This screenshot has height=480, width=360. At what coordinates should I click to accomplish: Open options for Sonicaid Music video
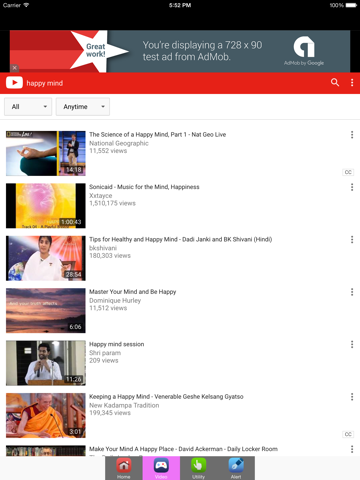(352, 187)
